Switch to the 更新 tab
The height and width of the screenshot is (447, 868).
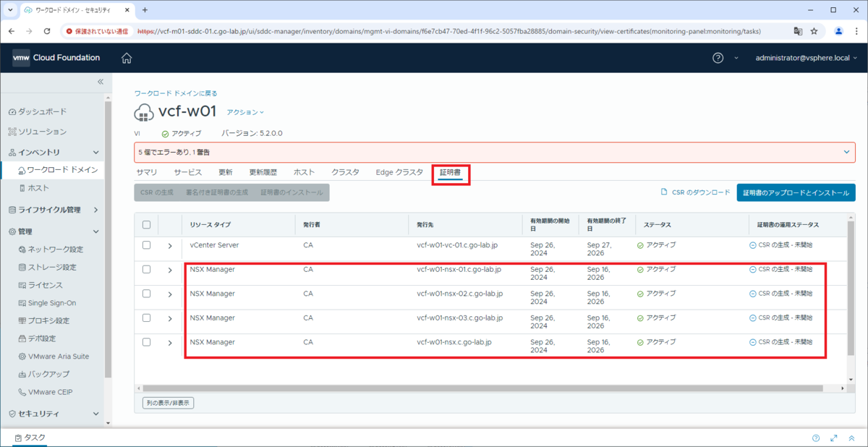[226, 172]
